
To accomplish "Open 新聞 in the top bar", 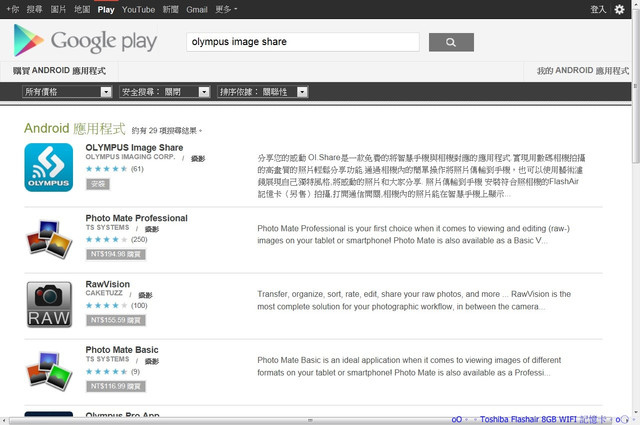I will [x=170, y=9].
